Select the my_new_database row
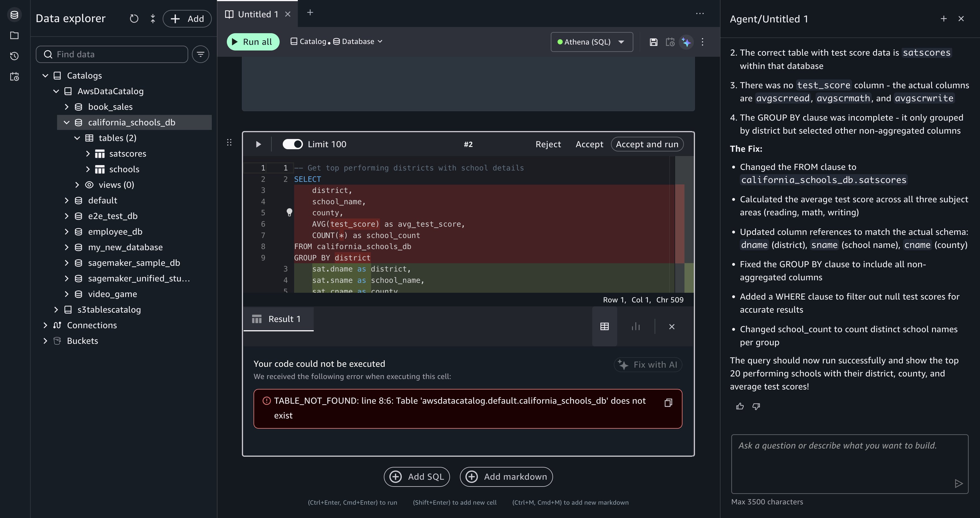 pos(135,247)
